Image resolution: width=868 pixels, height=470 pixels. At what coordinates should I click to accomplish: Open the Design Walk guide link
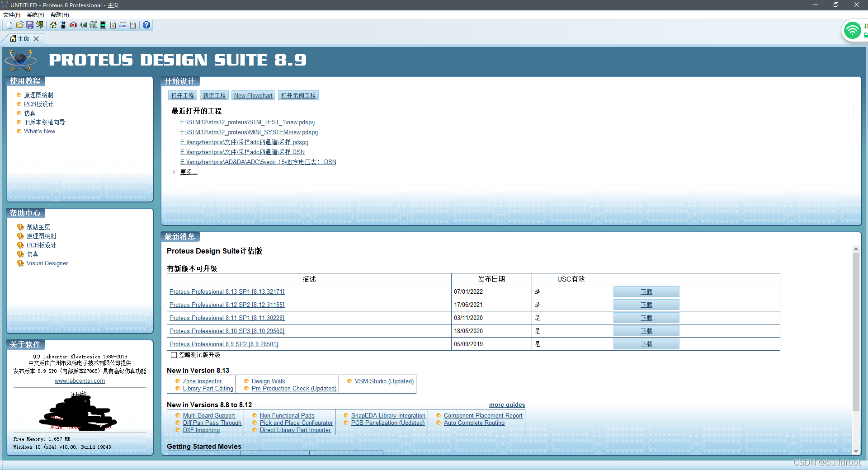pos(269,381)
